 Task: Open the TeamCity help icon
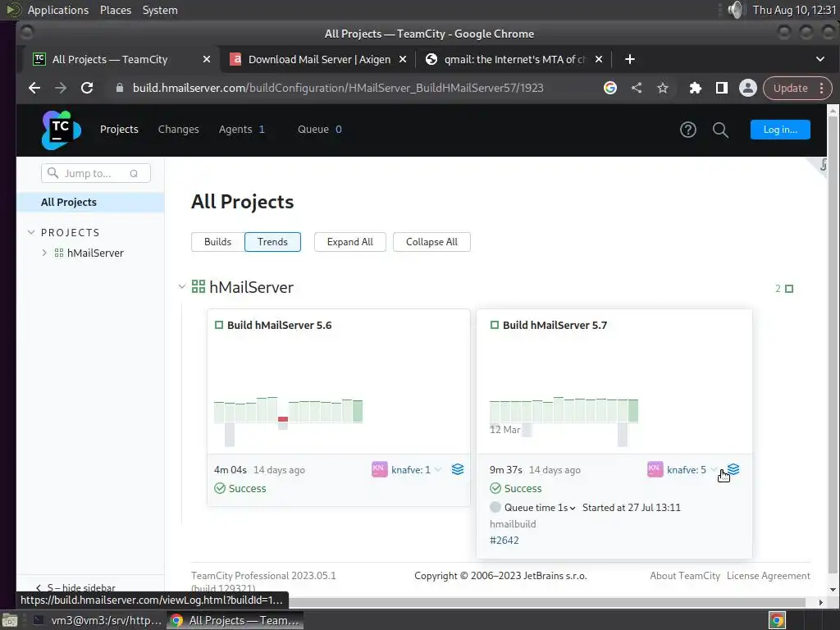688,130
